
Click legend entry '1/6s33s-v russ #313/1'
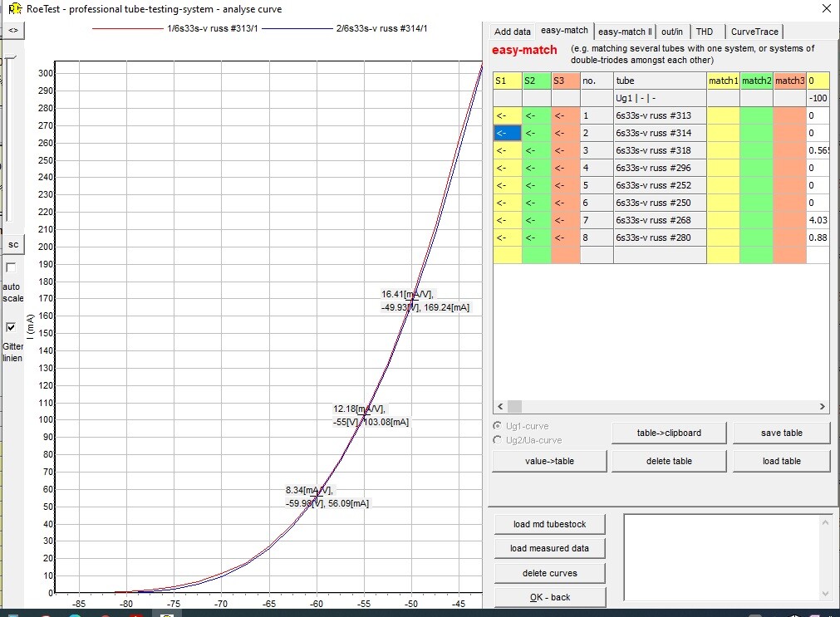pos(213,28)
